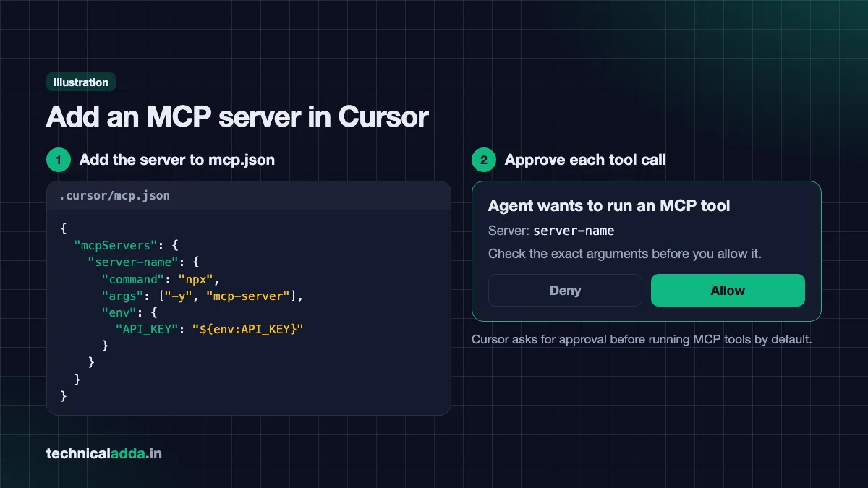
Task: Click the "API_KEY": "${env:API_KEY}" line
Action: (209, 328)
